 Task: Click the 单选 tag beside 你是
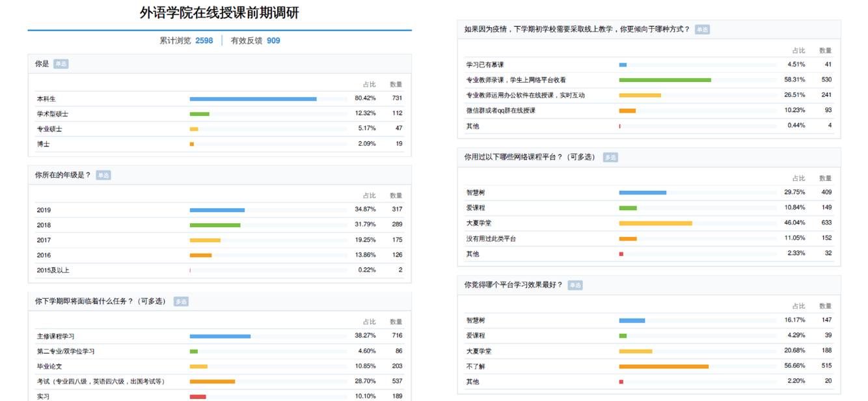tap(61, 64)
